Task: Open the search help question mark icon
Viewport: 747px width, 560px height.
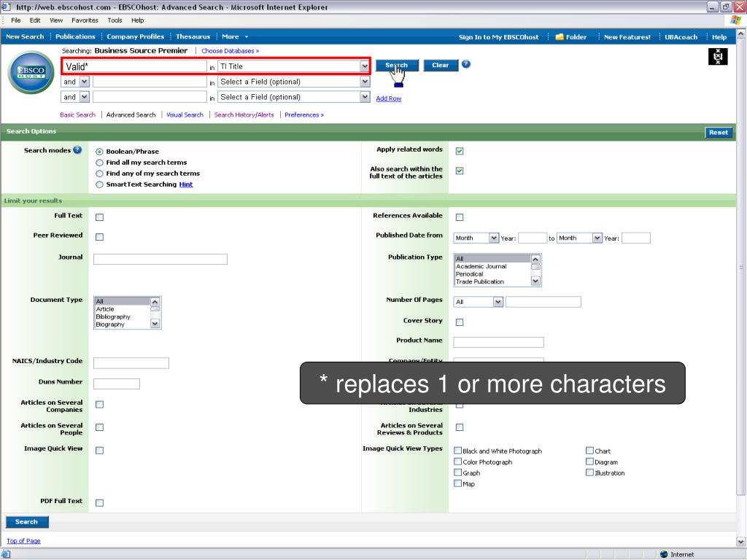Action: 466,64
